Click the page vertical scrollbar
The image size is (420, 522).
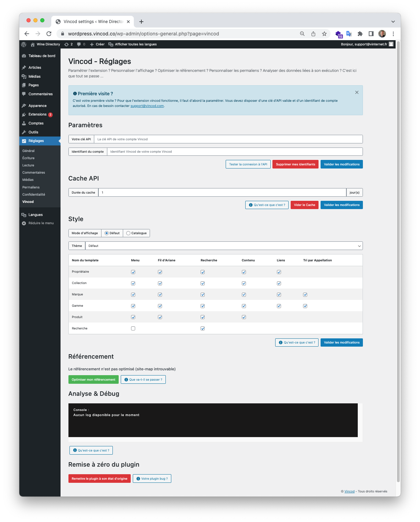pos(398,261)
